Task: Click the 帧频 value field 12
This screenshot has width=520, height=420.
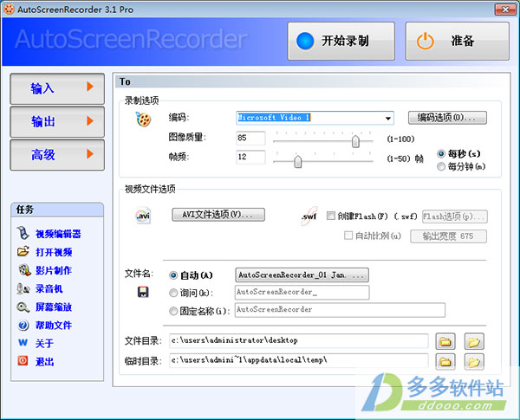Action: [250, 157]
